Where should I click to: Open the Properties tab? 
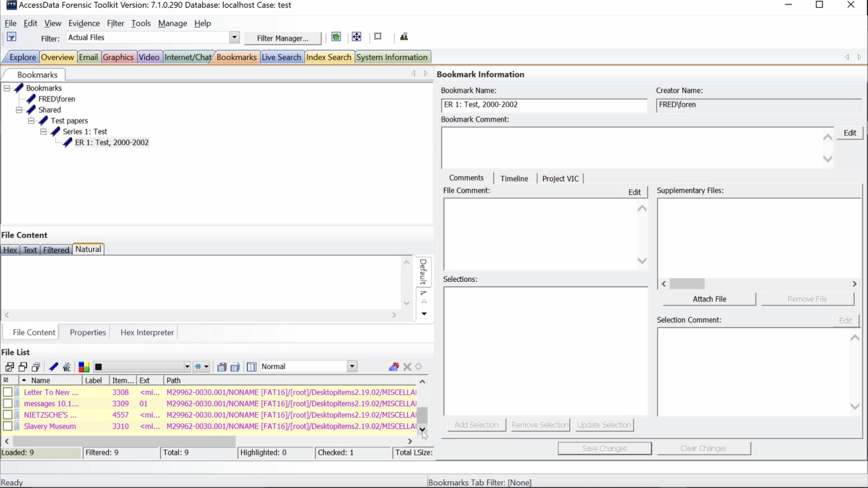point(88,332)
